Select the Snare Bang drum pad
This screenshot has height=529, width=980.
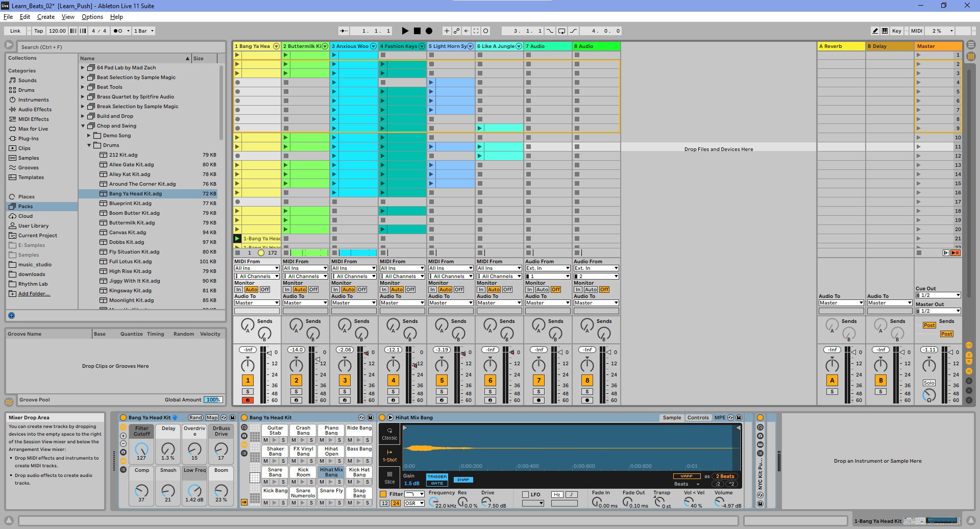pyautogui.click(x=275, y=472)
